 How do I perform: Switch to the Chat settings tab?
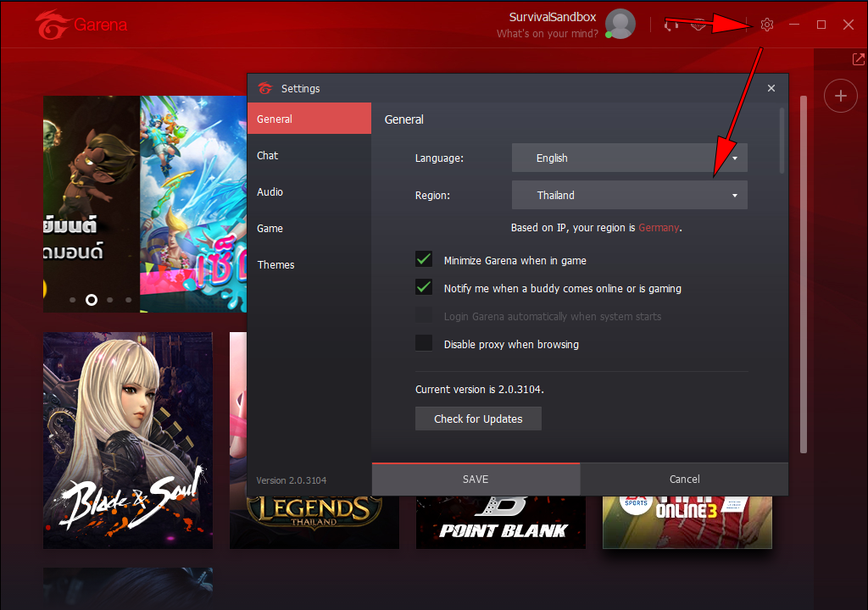pyautogui.click(x=309, y=156)
